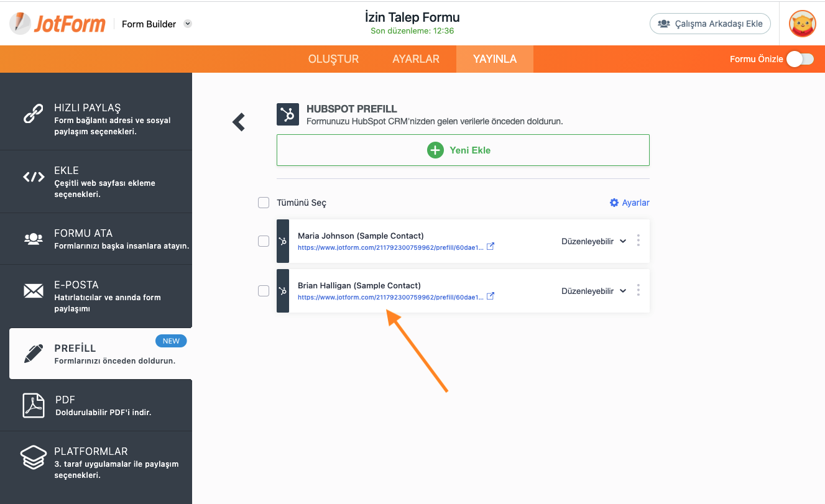Viewport: 825px width, 504px height.
Task: Open Maria Johnson prefill link external icon
Action: [x=490, y=246]
